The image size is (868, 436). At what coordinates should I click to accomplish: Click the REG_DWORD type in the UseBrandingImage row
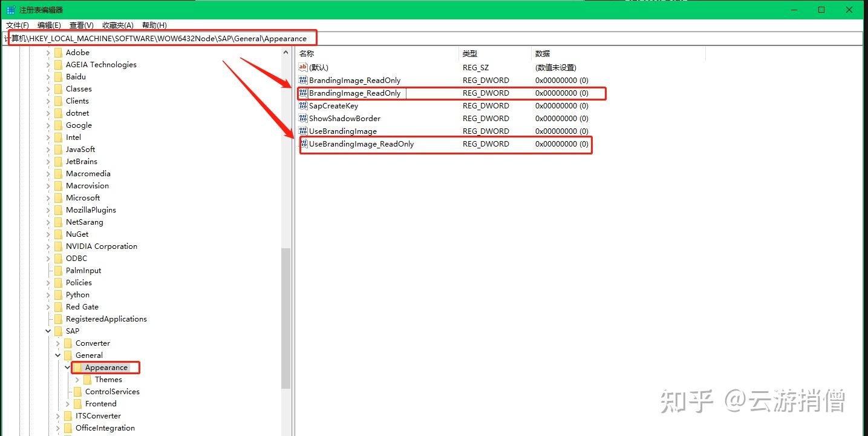coord(486,131)
